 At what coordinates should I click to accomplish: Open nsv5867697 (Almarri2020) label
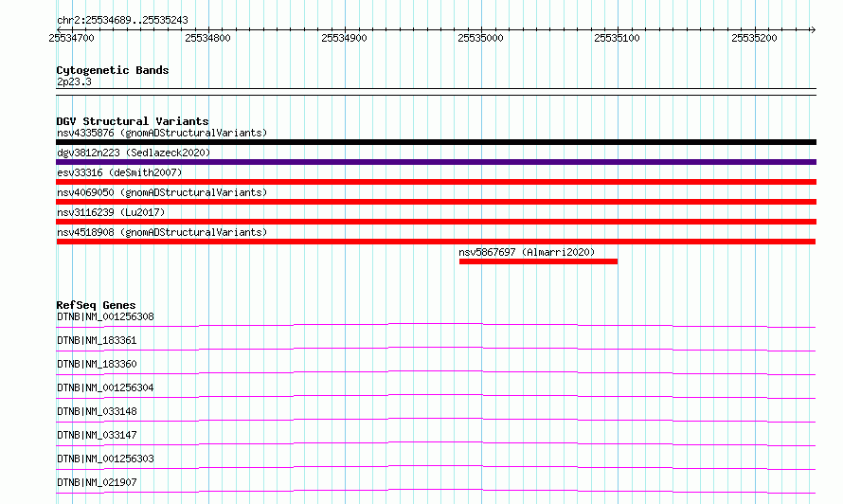click(x=527, y=252)
